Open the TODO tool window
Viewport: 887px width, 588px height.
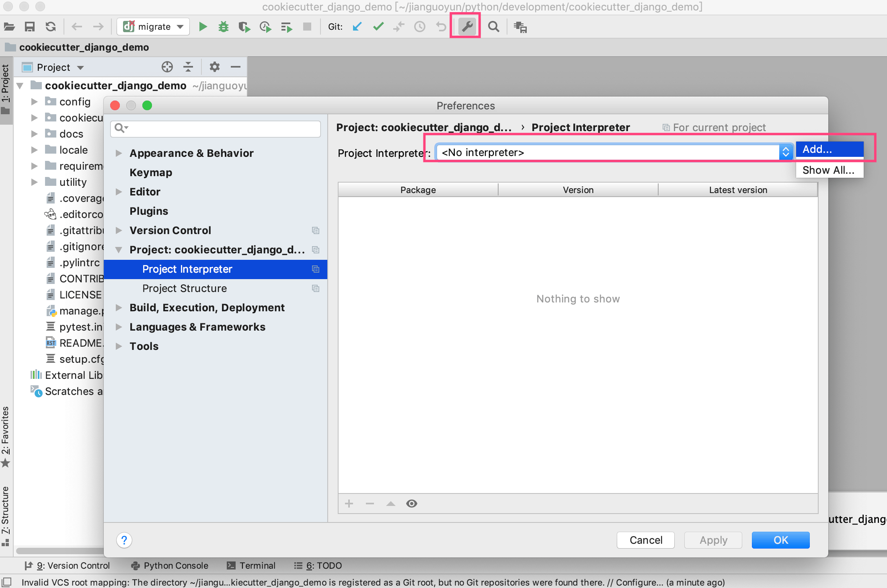[324, 565]
